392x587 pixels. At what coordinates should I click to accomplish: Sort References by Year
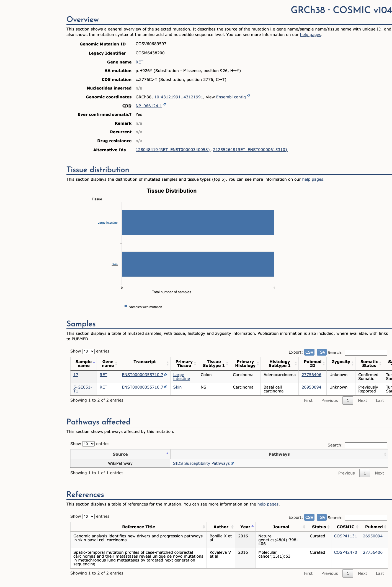(x=245, y=527)
